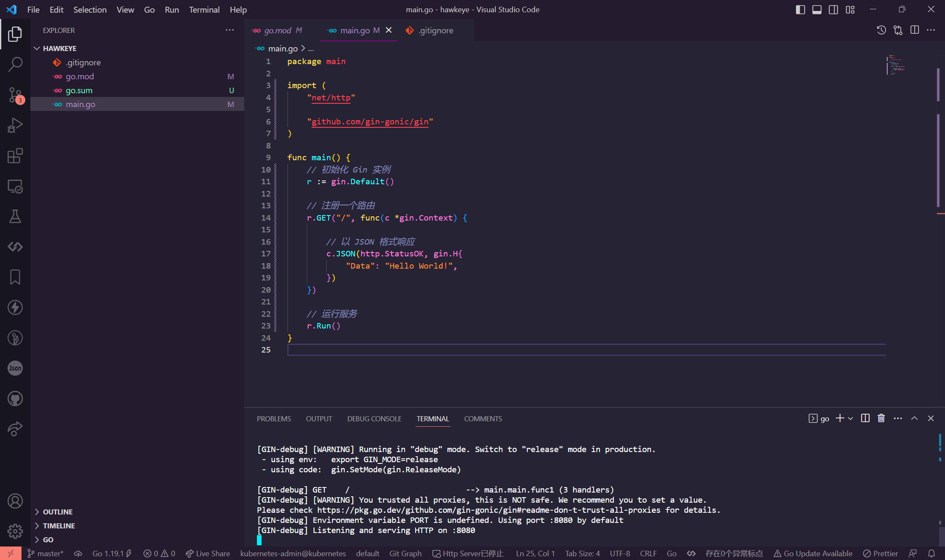The height and width of the screenshot is (560, 945).
Task: Open the Manage gear settings
Action: click(15, 531)
